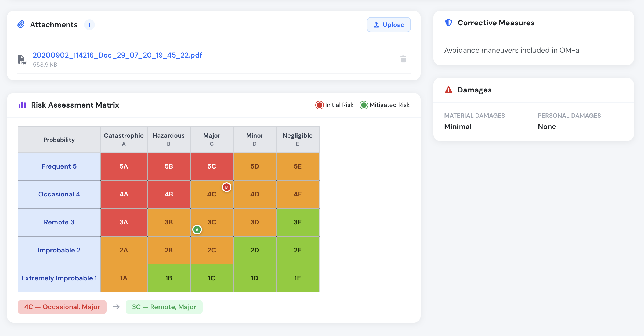The image size is (644, 336).
Task: Click the Catastrophic A column header
Action: coord(124,140)
